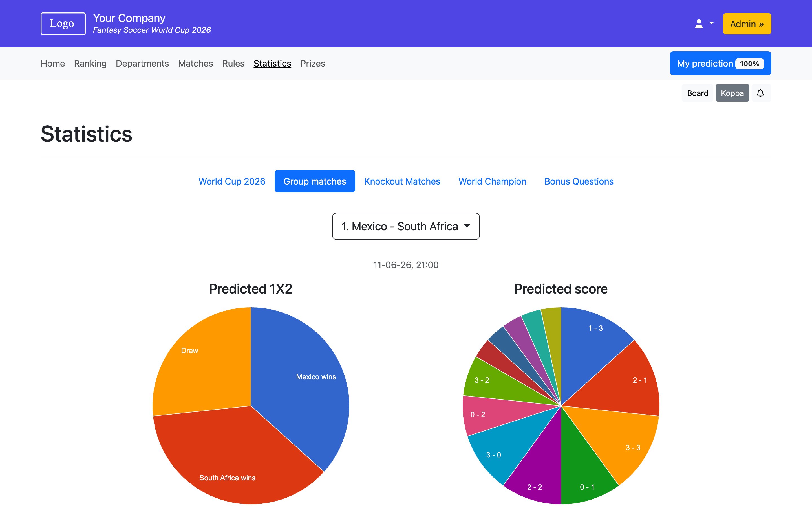
Task: Open the Prizes page
Action: click(312, 63)
